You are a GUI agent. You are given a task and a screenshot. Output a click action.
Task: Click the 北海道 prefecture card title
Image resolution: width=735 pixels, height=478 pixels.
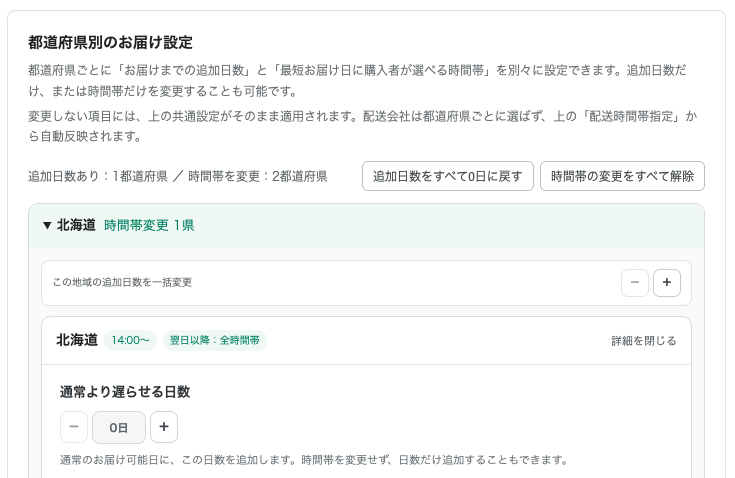click(77, 340)
